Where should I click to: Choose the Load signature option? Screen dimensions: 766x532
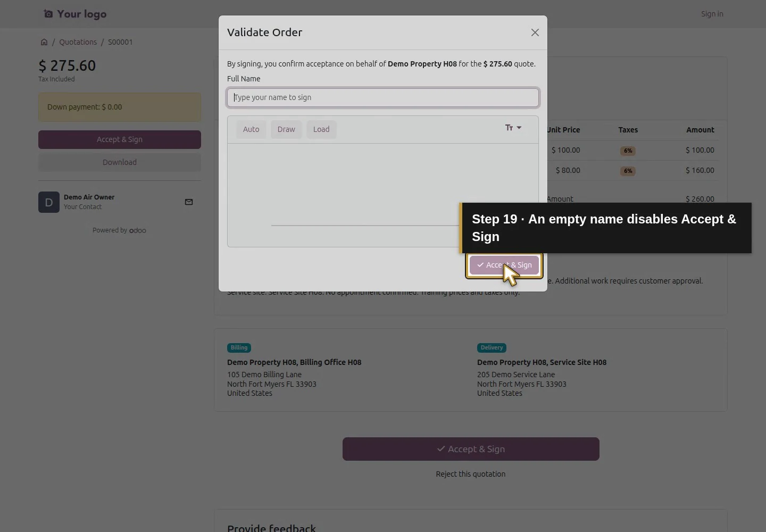(x=321, y=129)
